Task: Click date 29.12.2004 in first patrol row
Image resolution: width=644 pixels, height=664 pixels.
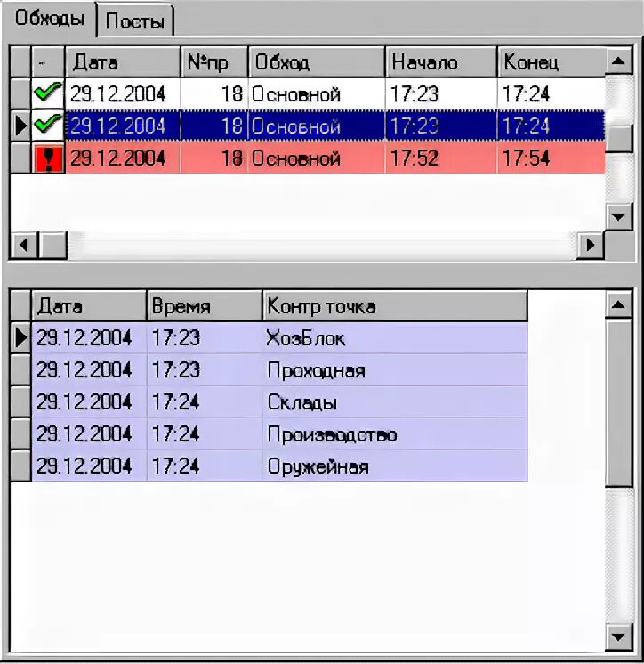Action: 123,93
